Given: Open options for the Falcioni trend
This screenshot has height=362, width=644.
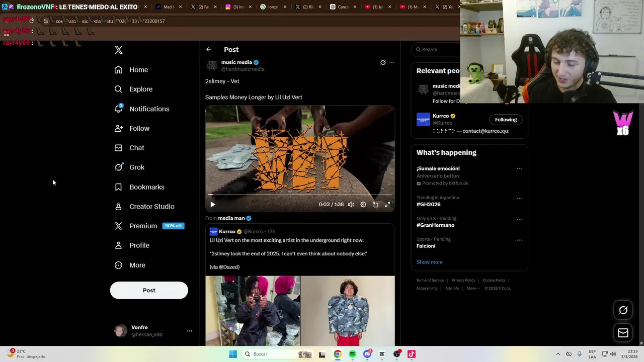Looking at the screenshot, I should tap(519, 240).
